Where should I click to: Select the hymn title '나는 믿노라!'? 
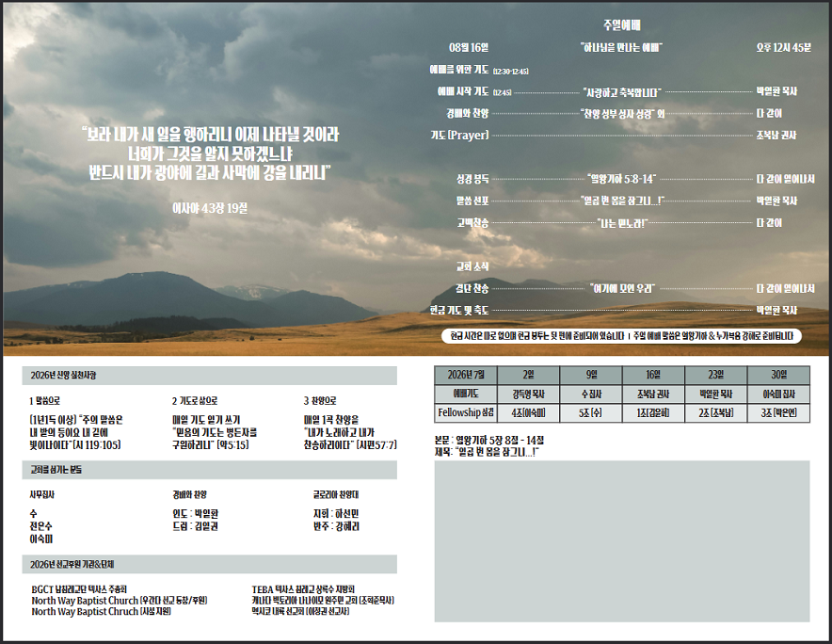[x=622, y=223]
